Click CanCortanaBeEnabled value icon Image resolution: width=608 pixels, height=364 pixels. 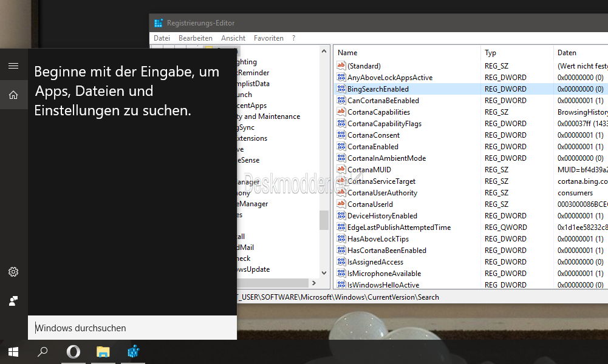pyautogui.click(x=341, y=100)
